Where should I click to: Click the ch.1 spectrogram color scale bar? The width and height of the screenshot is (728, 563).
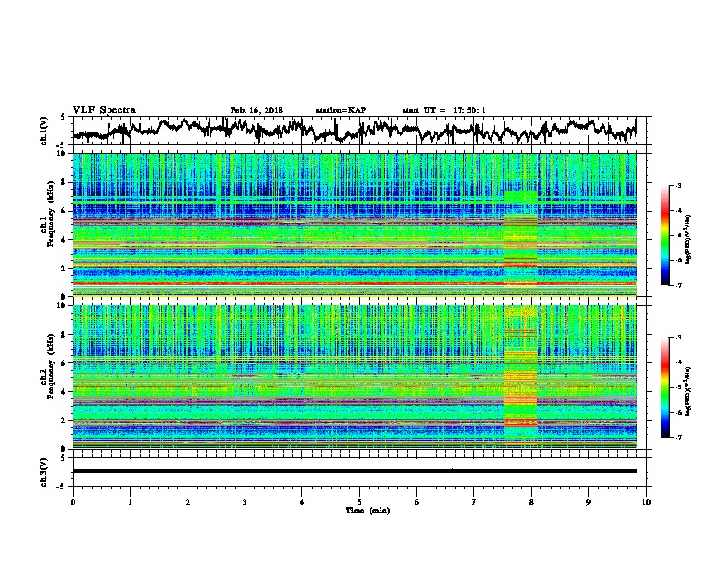665,236
